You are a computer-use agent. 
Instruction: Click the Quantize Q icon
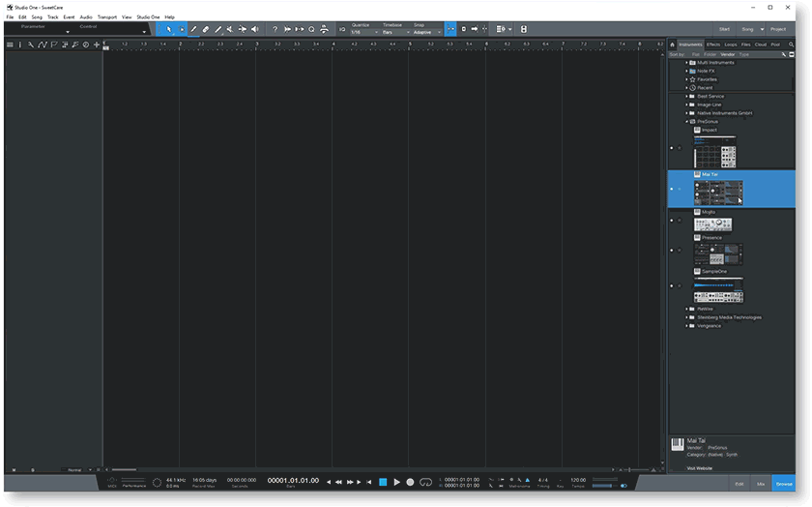311,30
